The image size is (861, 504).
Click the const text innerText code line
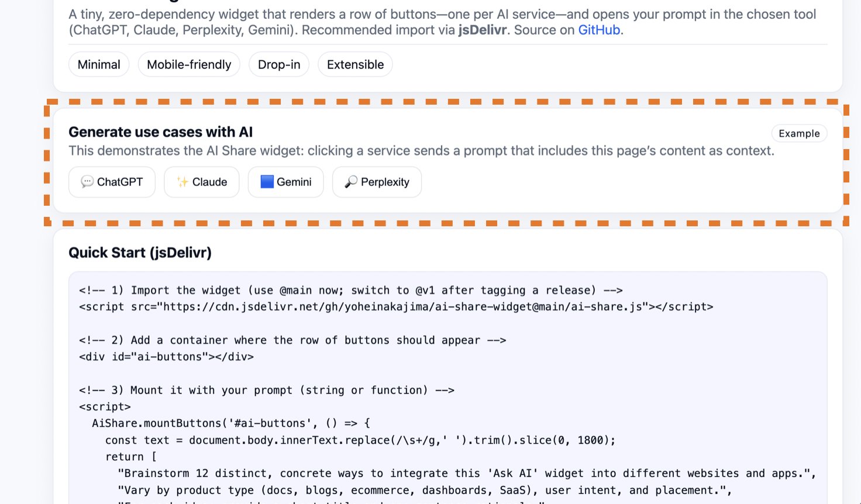click(360, 440)
